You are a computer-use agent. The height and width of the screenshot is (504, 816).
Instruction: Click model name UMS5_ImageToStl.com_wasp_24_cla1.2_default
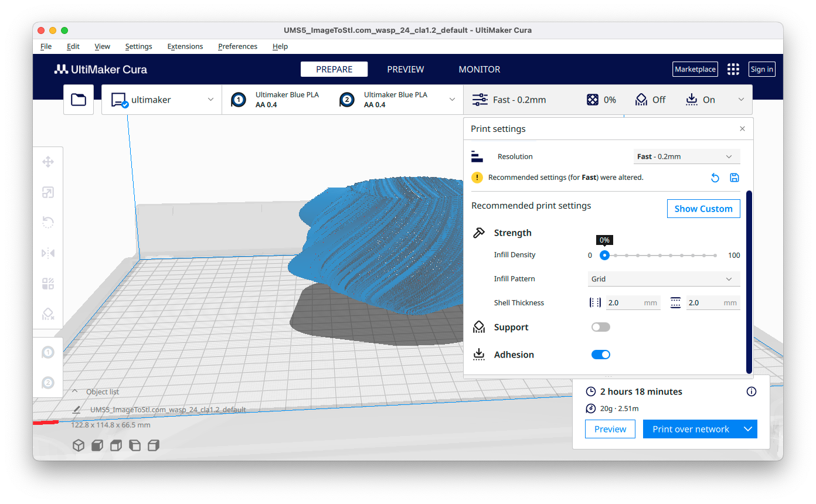168,410
